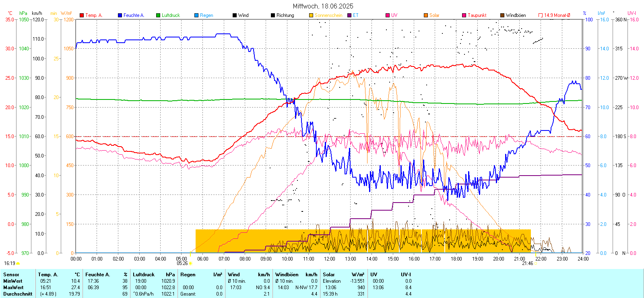644x298 pixels.
Task: Select the black Wind legend marker
Action: 235,15
